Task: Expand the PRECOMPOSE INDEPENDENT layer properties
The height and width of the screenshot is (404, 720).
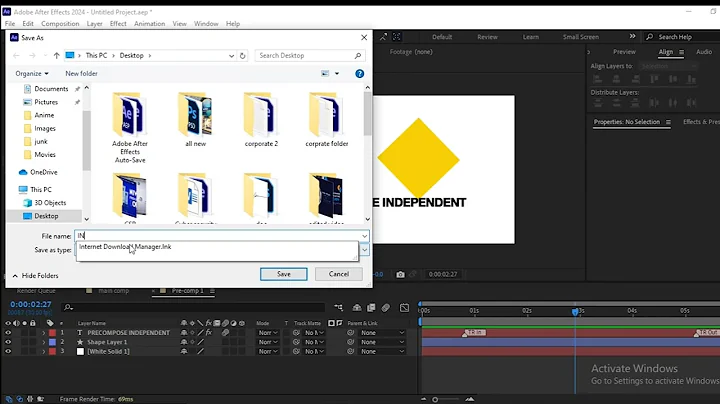Action: [44, 333]
